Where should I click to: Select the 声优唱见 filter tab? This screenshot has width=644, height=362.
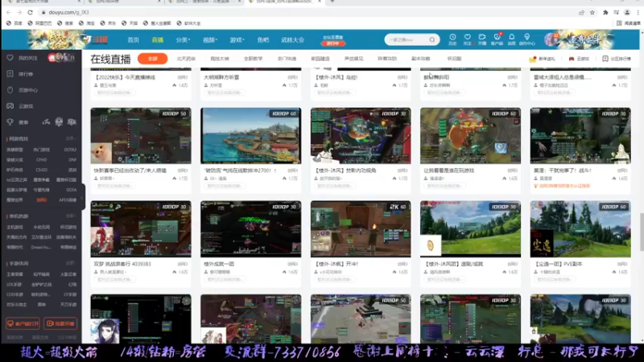pos(353,59)
